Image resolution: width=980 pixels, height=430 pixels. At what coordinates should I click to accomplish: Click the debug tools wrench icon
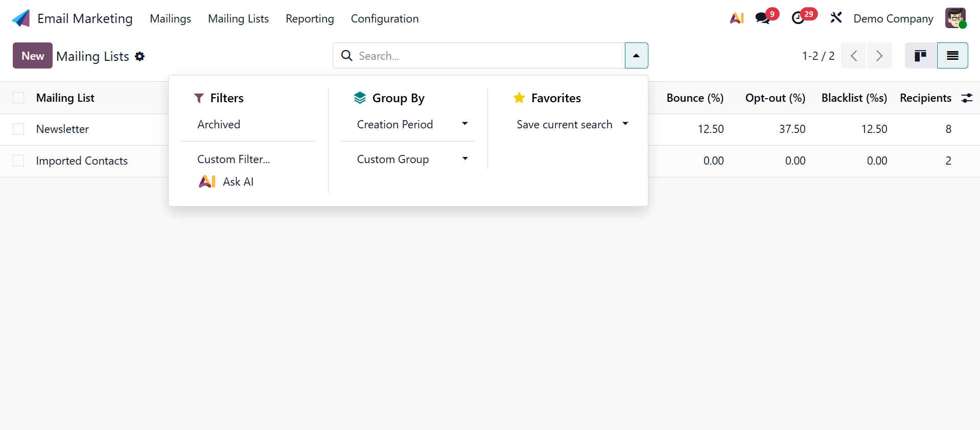836,18
